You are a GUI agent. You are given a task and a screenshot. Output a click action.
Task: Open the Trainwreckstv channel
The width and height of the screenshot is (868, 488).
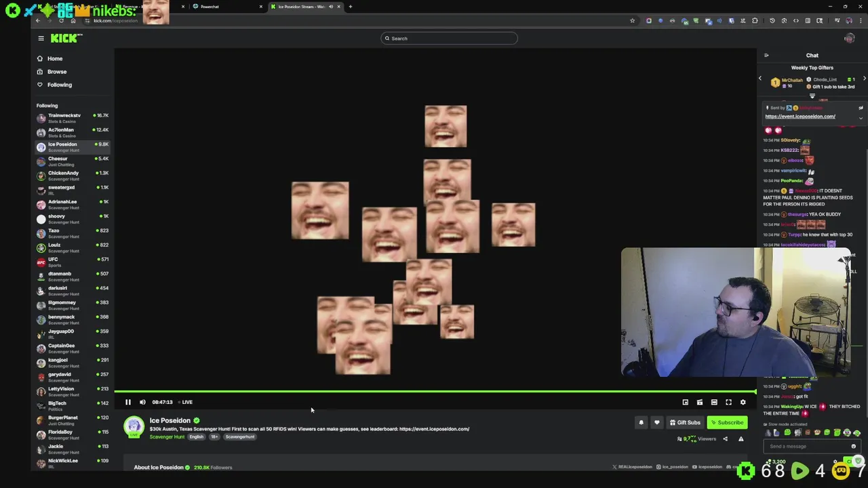73,118
